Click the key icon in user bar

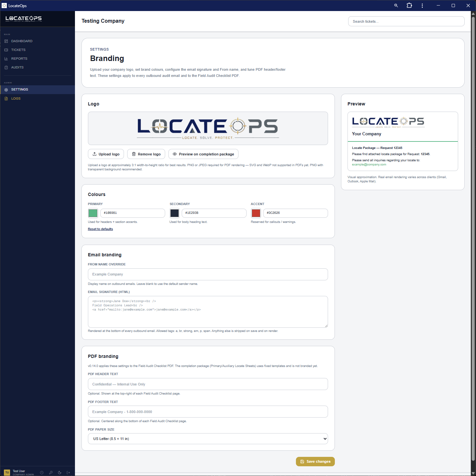[x=51, y=473]
